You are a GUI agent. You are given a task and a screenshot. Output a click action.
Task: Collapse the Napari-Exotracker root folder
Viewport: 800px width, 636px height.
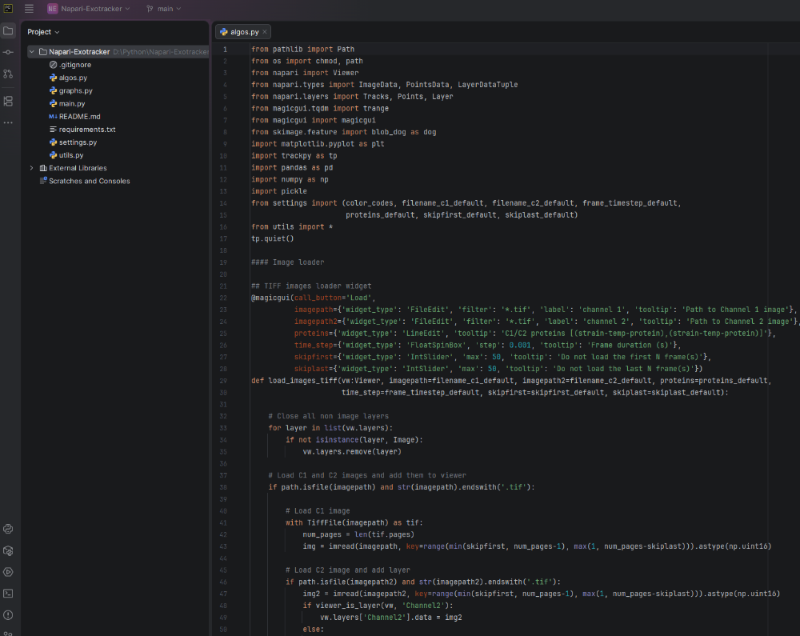coord(31,51)
